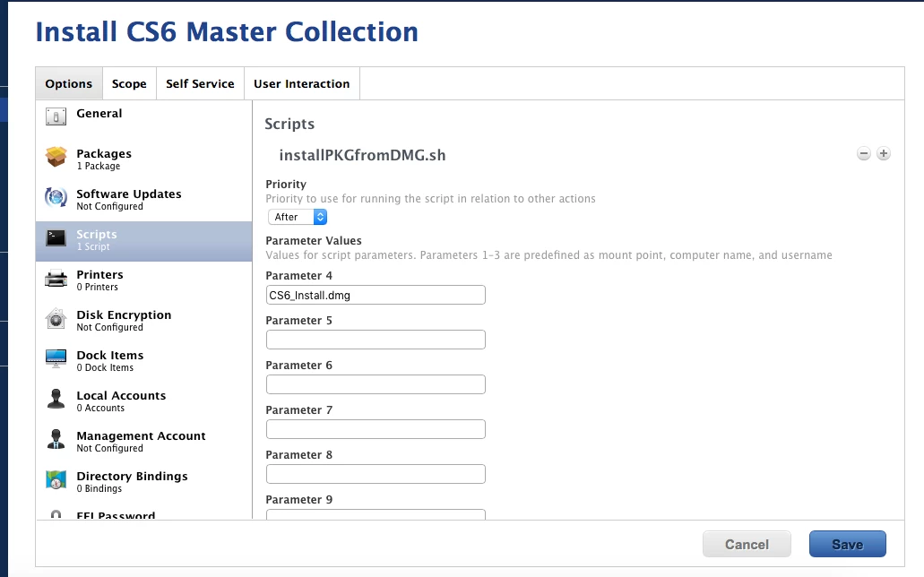
Task: Open the Priority After dropdown
Action: click(x=298, y=217)
